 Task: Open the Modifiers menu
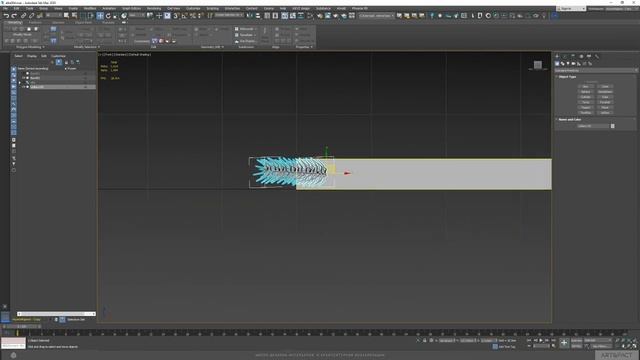[x=90, y=8]
